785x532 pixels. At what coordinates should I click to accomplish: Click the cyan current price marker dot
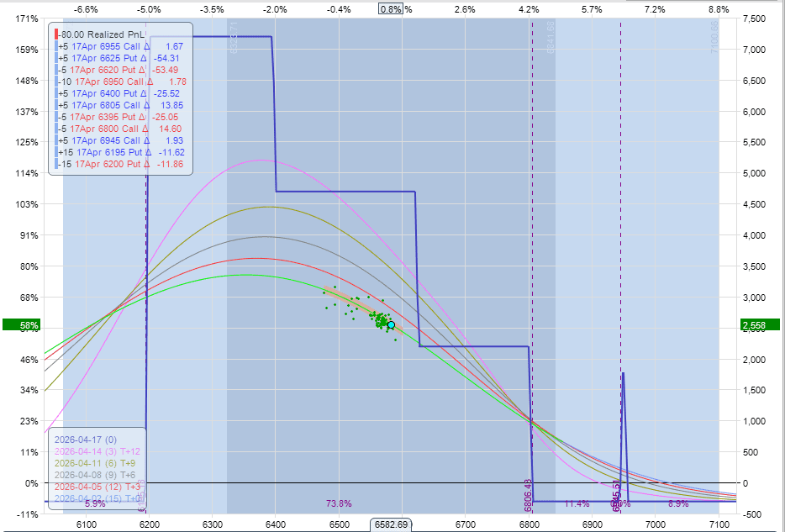tap(391, 324)
